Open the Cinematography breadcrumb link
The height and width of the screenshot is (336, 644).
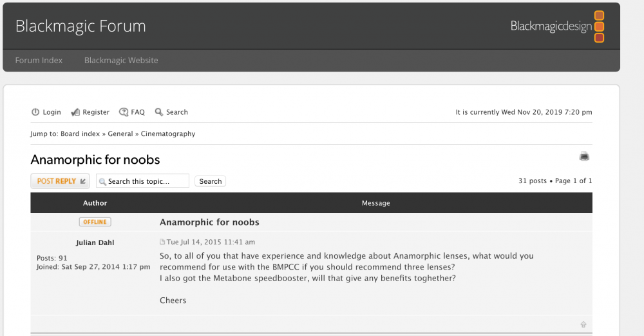coord(168,134)
